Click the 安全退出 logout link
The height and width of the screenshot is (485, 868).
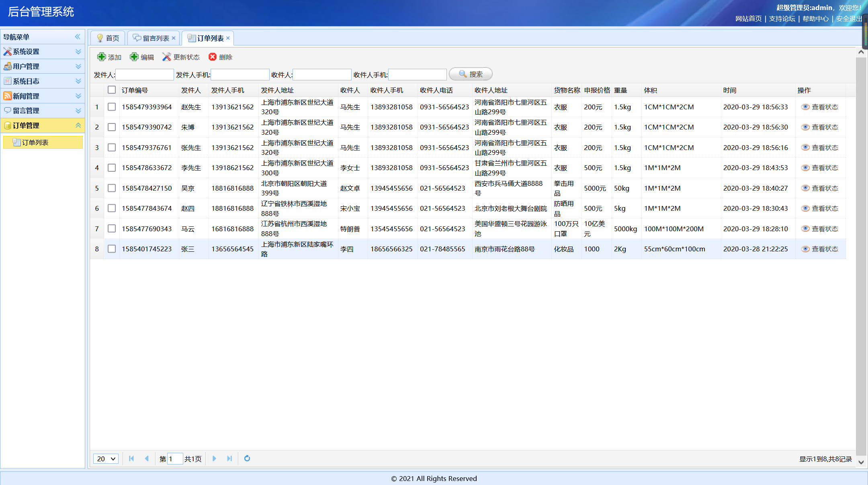(849, 18)
